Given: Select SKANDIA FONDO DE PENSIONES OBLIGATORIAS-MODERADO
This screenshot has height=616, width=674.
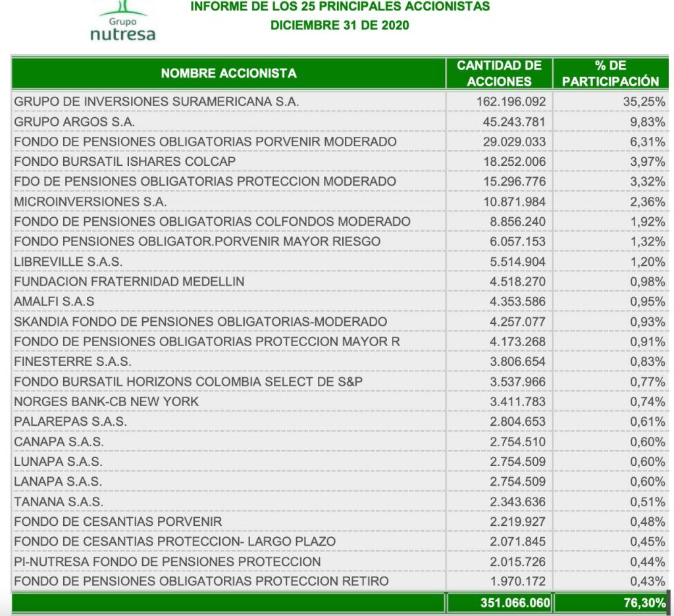Looking at the screenshot, I should coord(200,322).
